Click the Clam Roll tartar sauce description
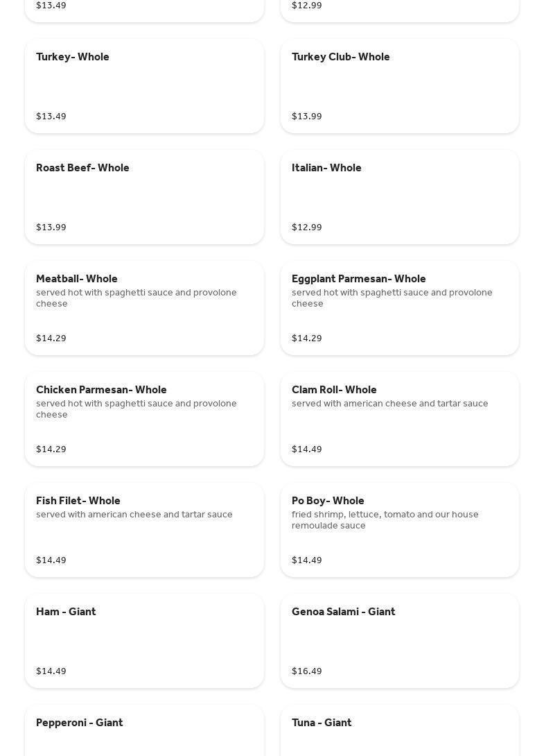 [389, 404]
